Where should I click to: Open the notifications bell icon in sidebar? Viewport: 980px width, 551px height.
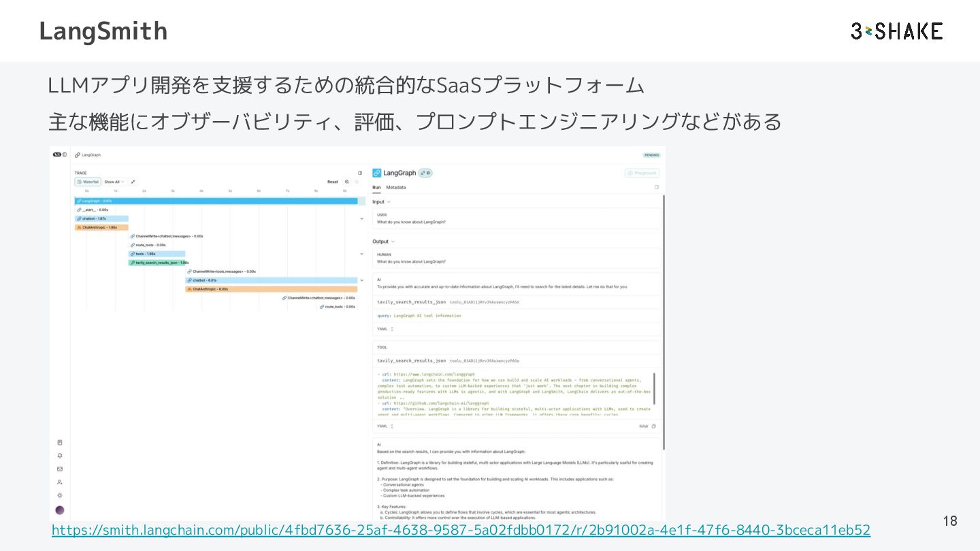(x=60, y=456)
